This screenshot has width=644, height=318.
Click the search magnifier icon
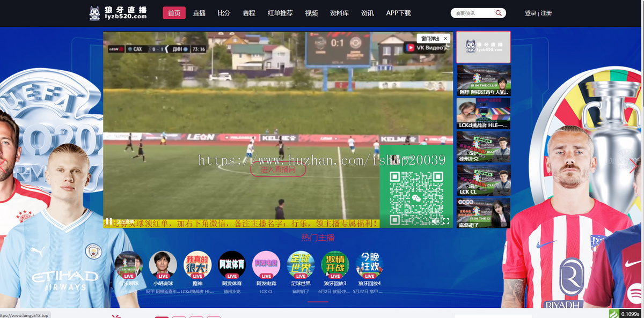tap(499, 13)
